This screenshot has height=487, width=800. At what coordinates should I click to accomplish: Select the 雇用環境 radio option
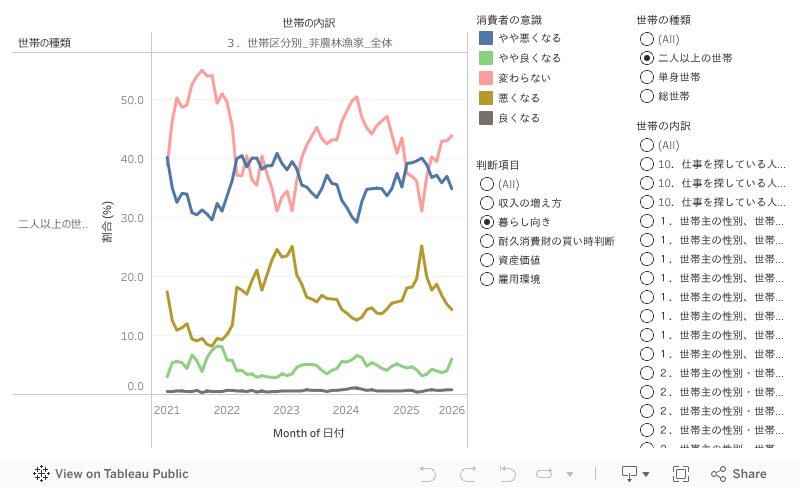tap(487, 279)
